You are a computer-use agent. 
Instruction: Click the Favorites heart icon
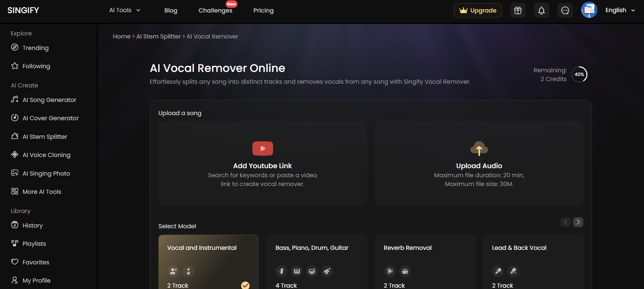tap(15, 262)
